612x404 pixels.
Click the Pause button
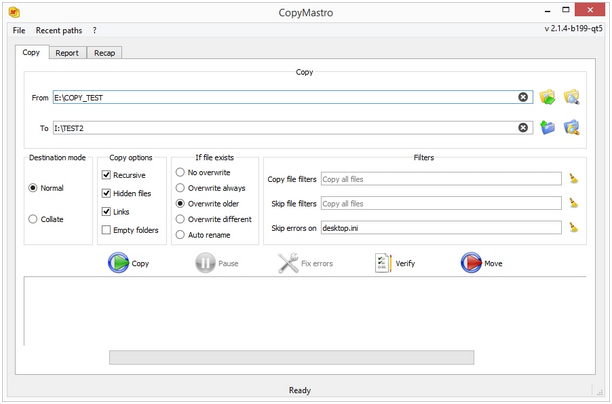pyautogui.click(x=217, y=263)
